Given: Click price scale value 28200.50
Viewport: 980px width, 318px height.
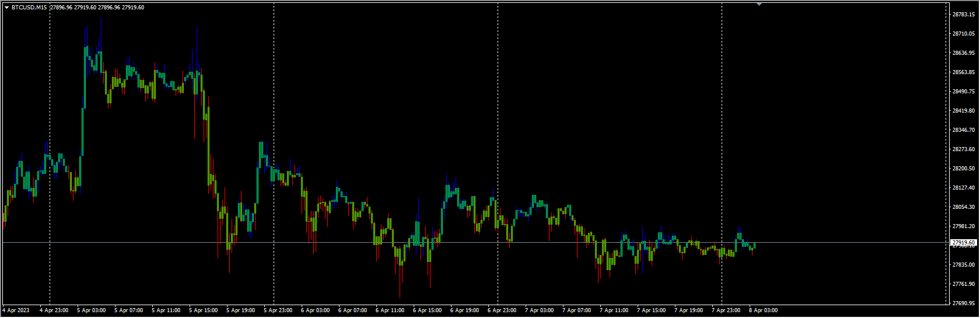Looking at the screenshot, I should (x=964, y=169).
